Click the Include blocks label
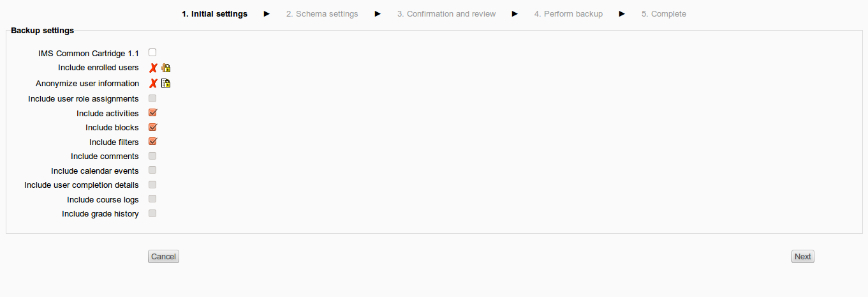The height and width of the screenshot is (297, 868). coord(112,128)
